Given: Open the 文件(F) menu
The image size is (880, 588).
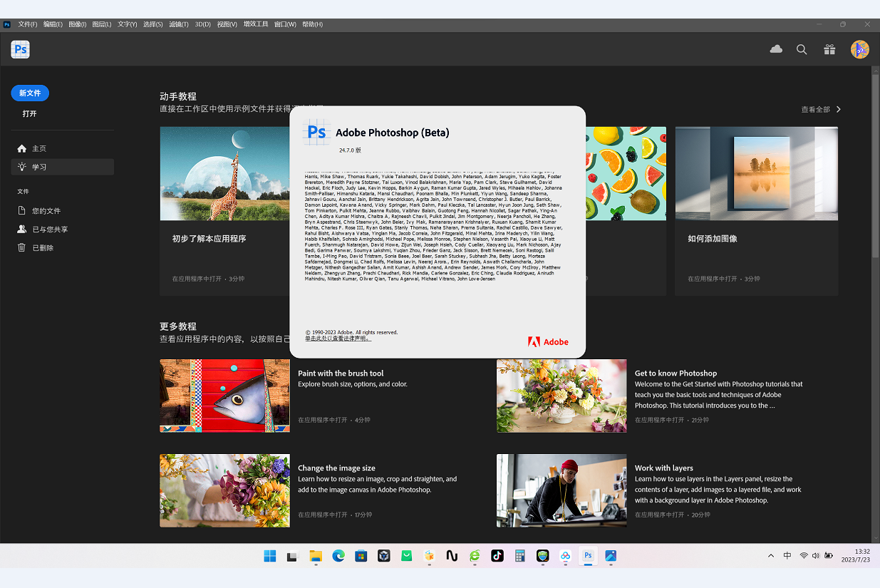Looking at the screenshot, I should click(x=28, y=24).
